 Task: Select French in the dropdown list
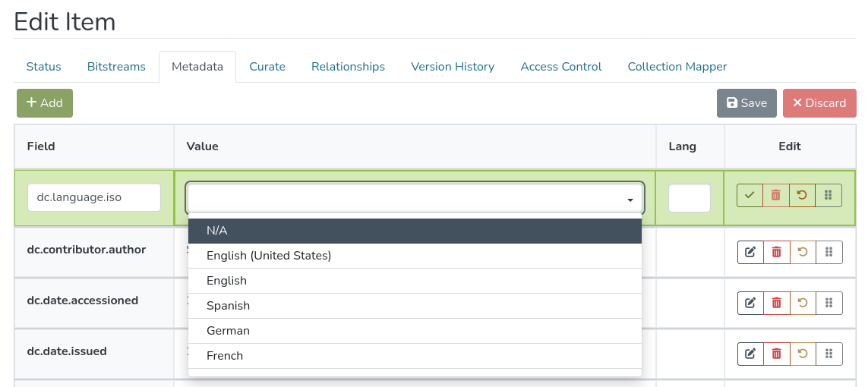(x=415, y=356)
